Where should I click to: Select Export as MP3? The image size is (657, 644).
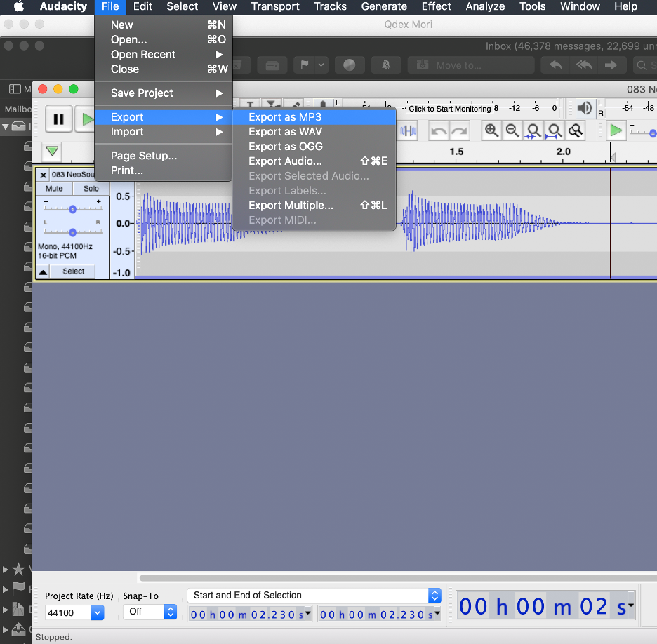click(x=314, y=117)
